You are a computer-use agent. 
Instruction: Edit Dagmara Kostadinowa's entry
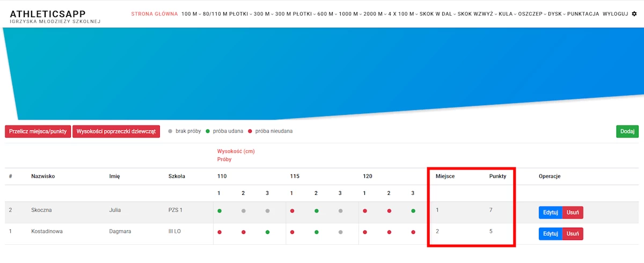[550, 234]
